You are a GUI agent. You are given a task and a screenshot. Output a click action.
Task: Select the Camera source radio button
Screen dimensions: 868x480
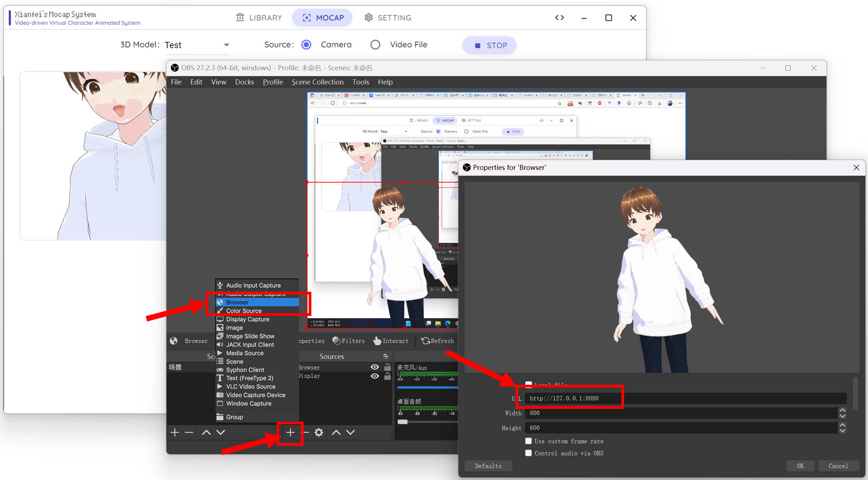point(306,45)
